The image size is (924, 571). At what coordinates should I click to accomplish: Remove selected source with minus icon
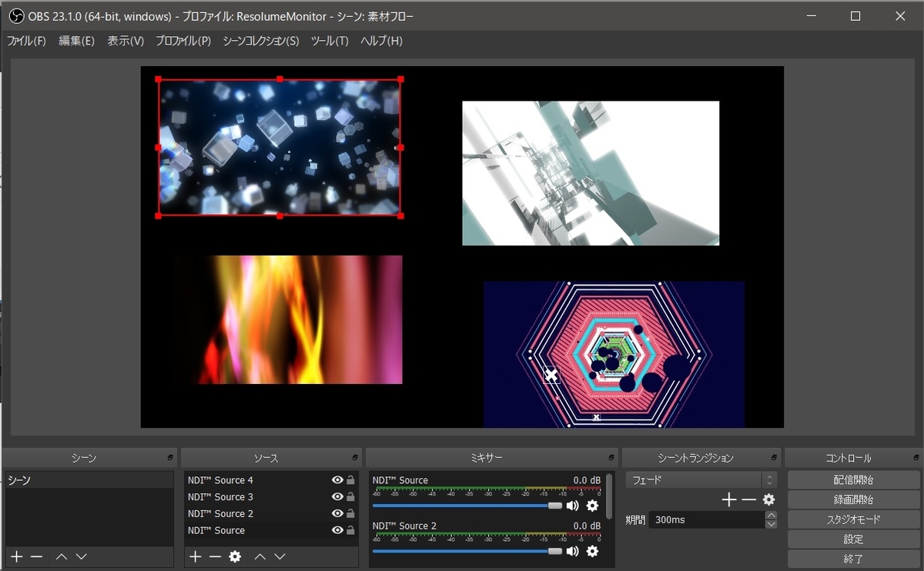(x=216, y=556)
